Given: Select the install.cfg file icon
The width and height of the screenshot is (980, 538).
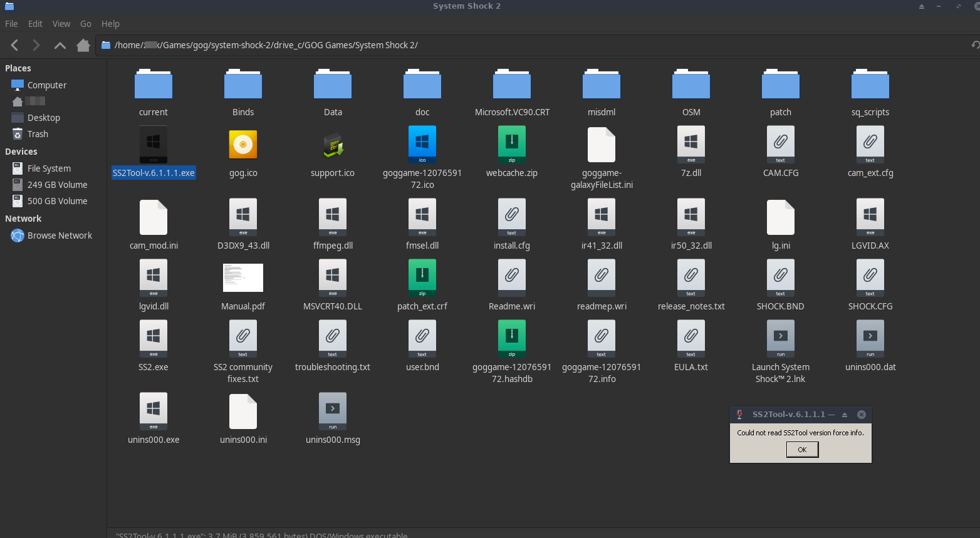Looking at the screenshot, I should pyautogui.click(x=512, y=217).
